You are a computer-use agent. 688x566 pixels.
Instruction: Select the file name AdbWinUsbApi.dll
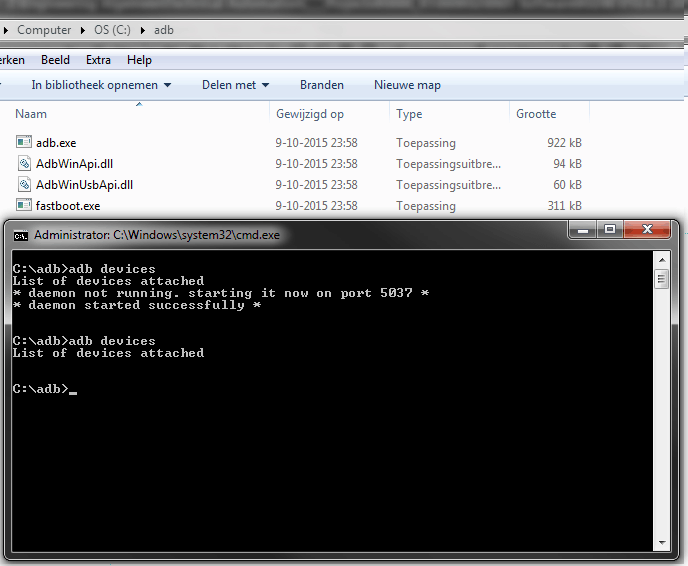[84, 185]
